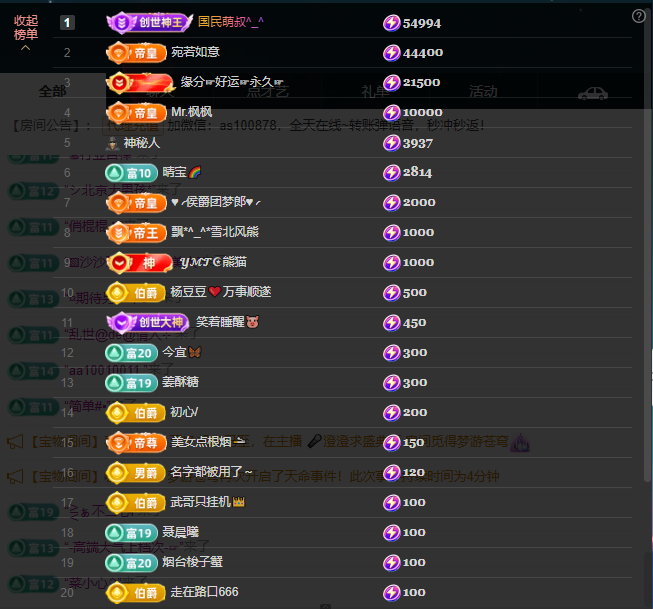Select user name 美女点根烟

pyautogui.click(x=208, y=442)
